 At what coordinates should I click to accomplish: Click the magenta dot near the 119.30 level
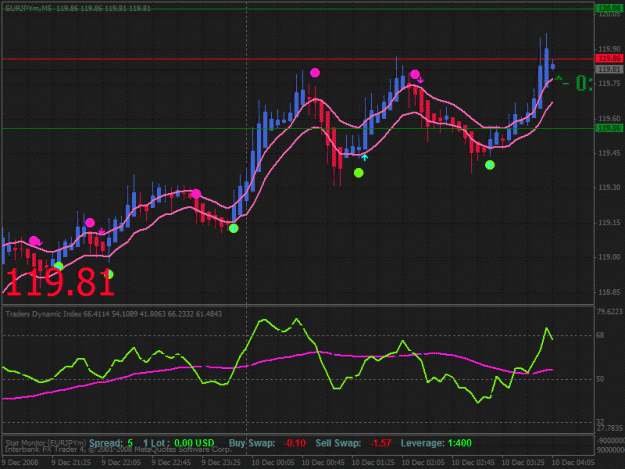[x=196, y=194]
